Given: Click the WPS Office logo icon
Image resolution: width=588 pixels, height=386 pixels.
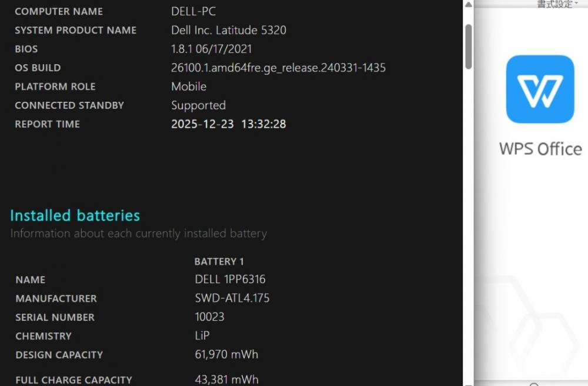Looking at the screenshot, I should (540, 89).
